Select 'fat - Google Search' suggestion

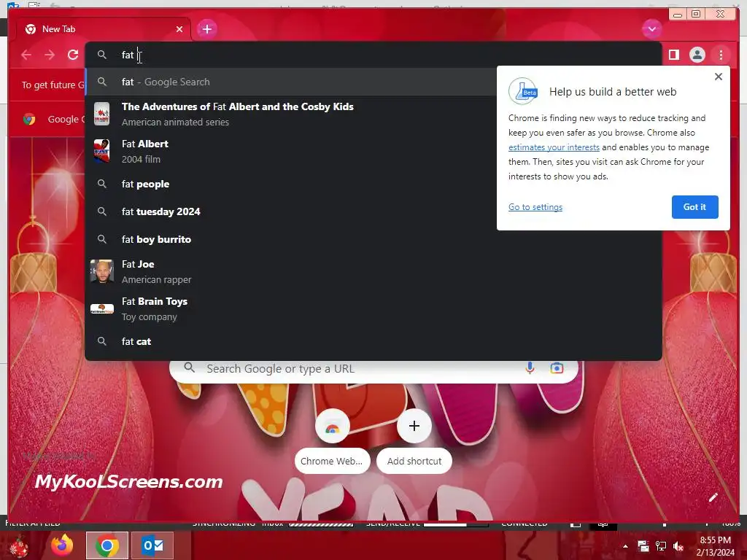[290, 82]
